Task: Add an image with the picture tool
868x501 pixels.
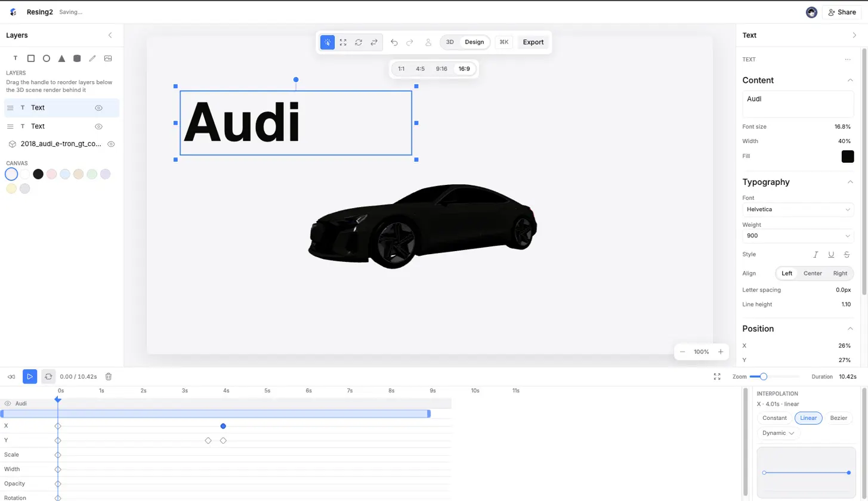Action: pyautogui.click(x=108, y=58)
